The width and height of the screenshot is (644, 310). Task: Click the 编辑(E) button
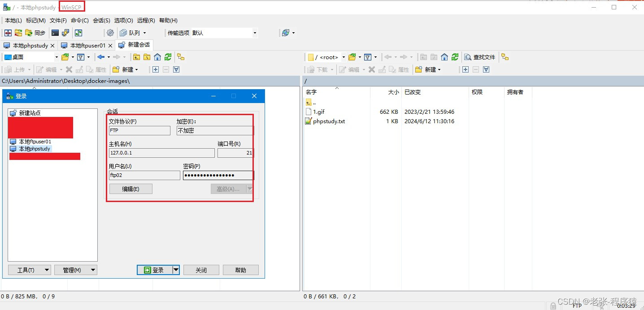click(131, 189)
